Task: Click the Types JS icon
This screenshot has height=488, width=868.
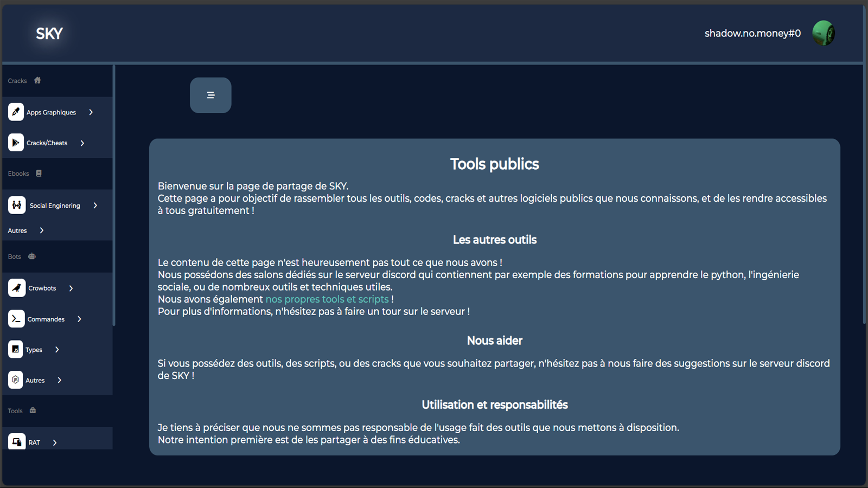Action: [x=16, y=350]
